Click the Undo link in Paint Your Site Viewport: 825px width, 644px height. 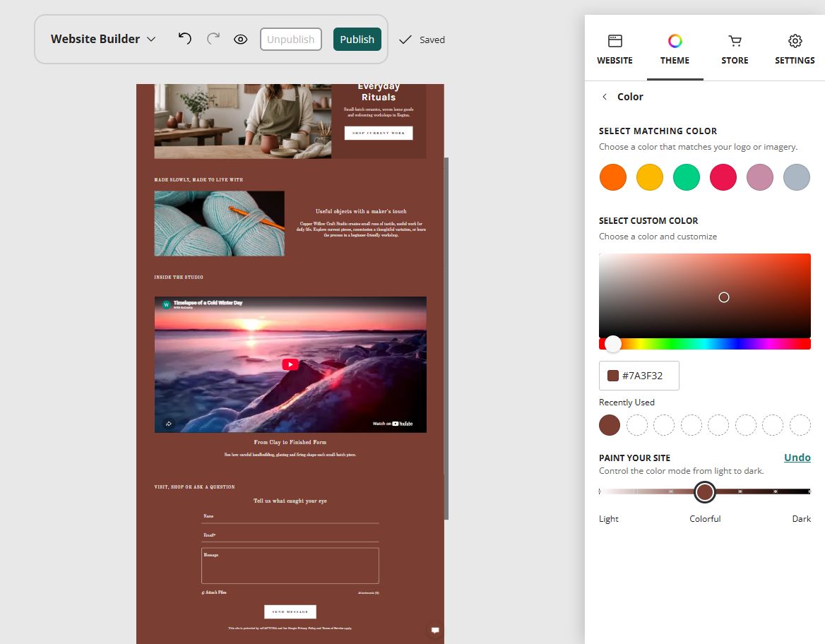(797, 457)
